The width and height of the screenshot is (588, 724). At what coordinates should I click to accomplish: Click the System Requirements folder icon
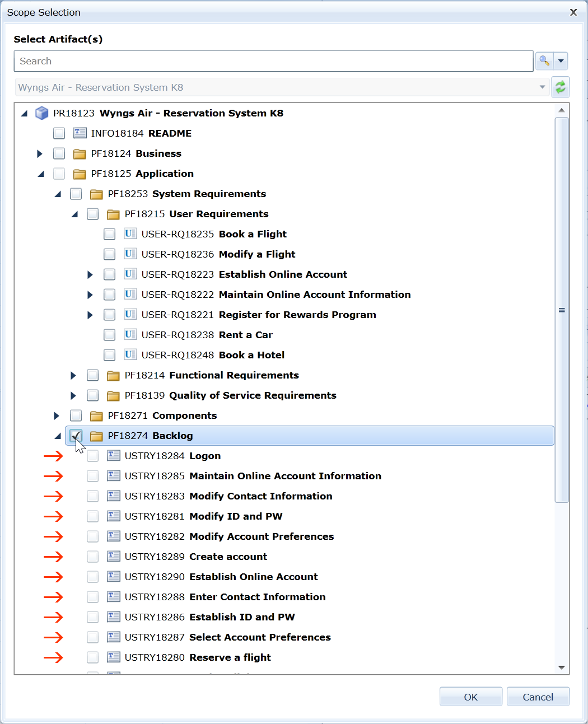pos(97,194)
